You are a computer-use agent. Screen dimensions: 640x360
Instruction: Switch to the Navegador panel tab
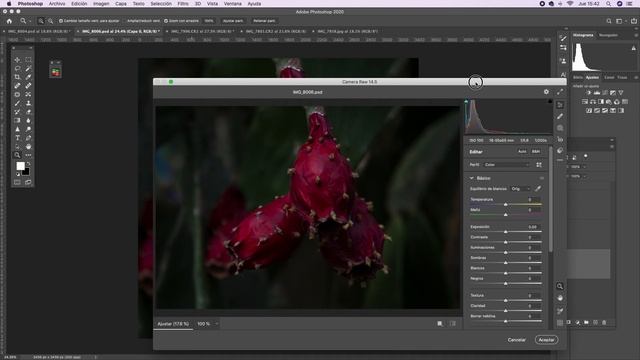point(608,36)
